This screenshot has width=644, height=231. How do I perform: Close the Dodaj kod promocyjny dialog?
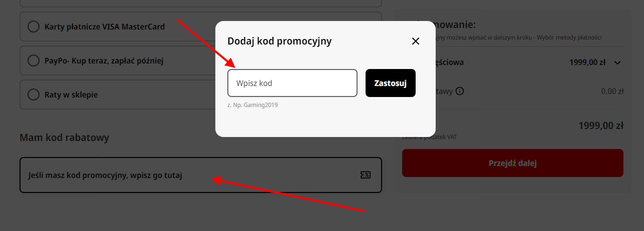(415, 41)
